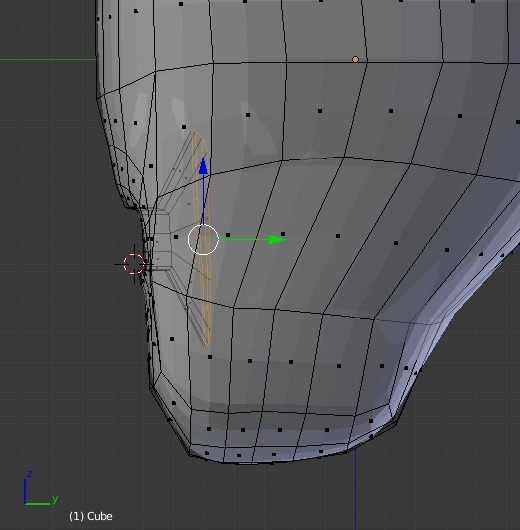Select the small rectangular face beside the 3D cursor
The width and height of the screenshot is (520, 530).
162,242
